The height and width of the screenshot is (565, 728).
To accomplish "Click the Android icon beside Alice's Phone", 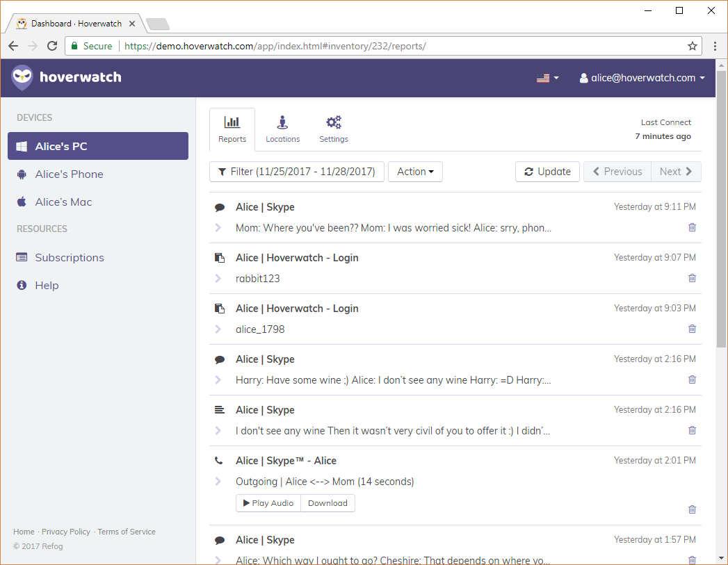I will tap(22, 174).
